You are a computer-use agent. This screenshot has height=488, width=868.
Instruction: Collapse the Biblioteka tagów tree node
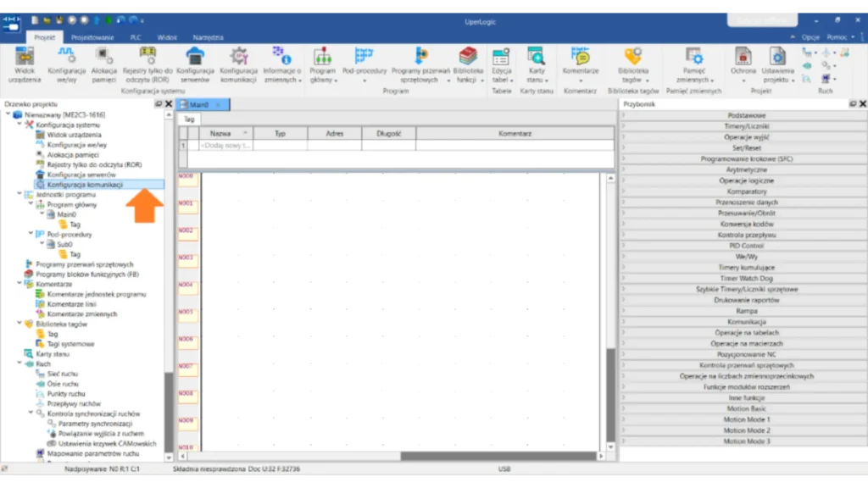[x=19, y=324]
